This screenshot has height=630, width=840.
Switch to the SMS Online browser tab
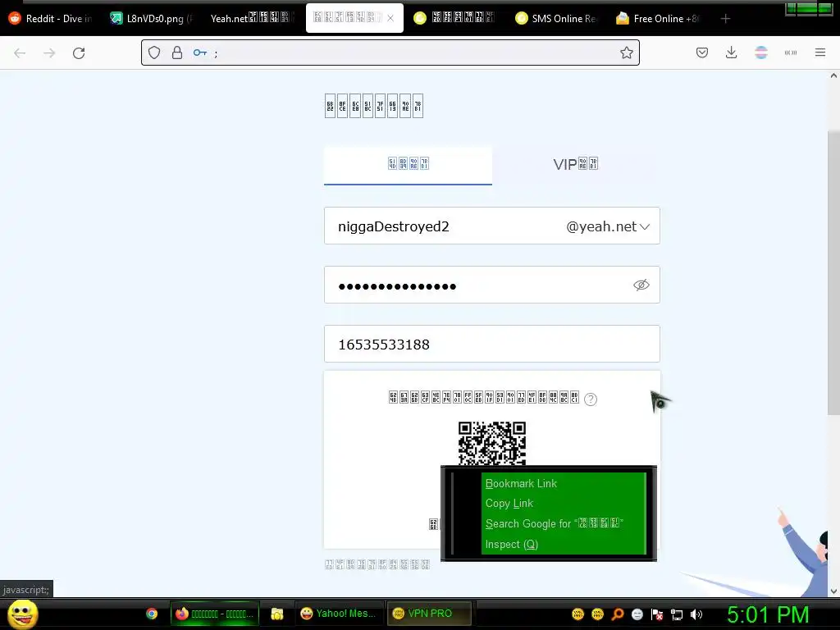[557, 19]
